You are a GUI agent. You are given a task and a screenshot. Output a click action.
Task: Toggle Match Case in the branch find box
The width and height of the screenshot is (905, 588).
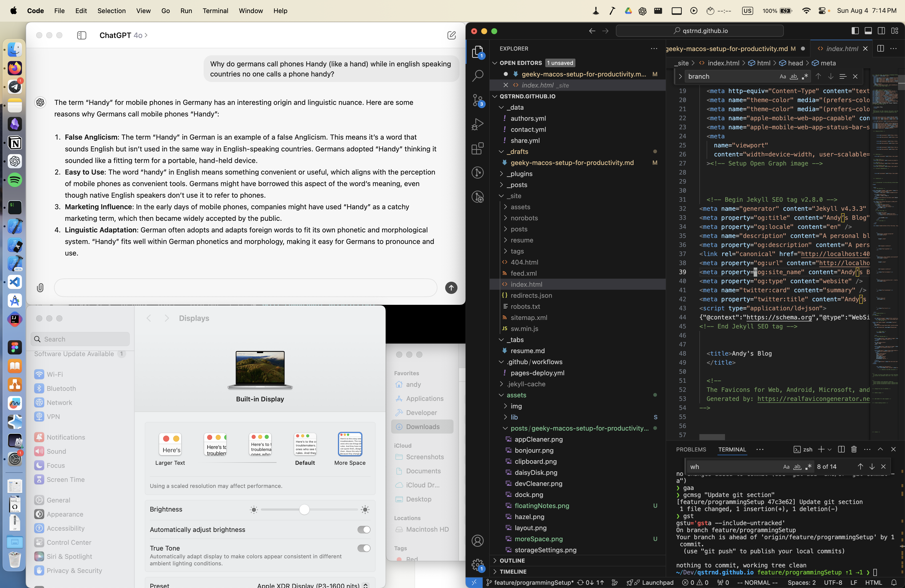click(783, 76)
